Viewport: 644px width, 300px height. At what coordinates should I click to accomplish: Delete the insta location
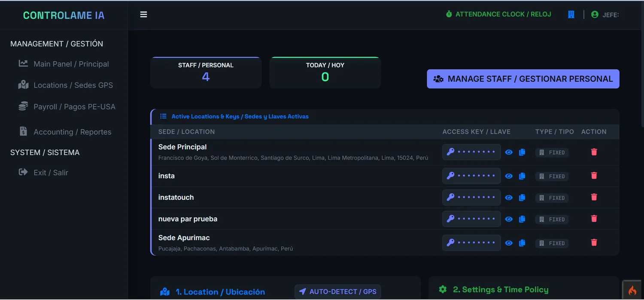(594, 175)
